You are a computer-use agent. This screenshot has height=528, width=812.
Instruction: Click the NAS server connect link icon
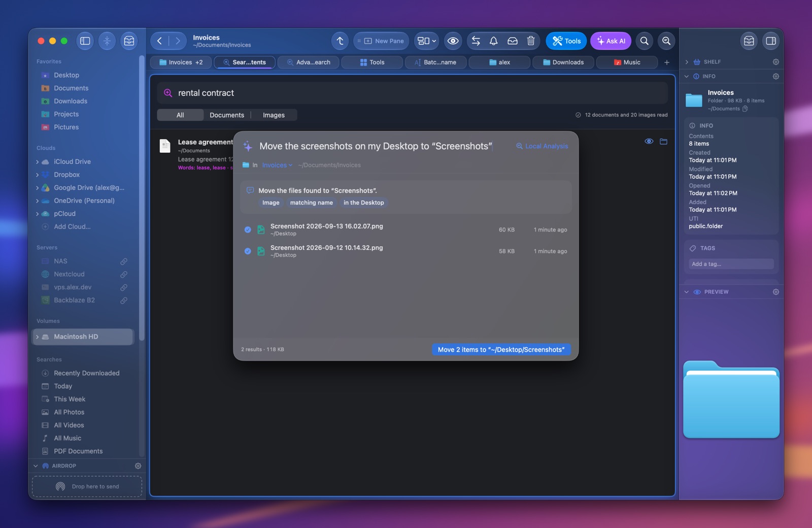point(123,261)
